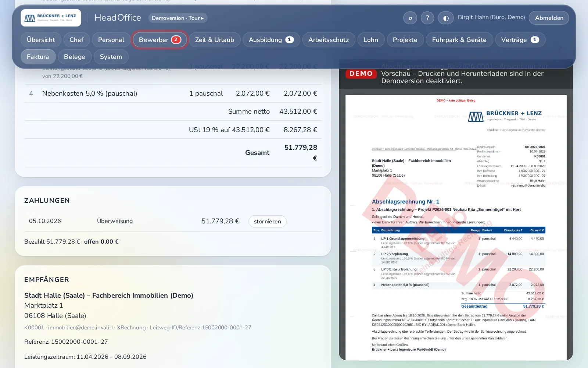Go to Fuhrpark & Geräte
Viewport: 588px width, 368px height.
pyautogui.click(x=459, y=40)
